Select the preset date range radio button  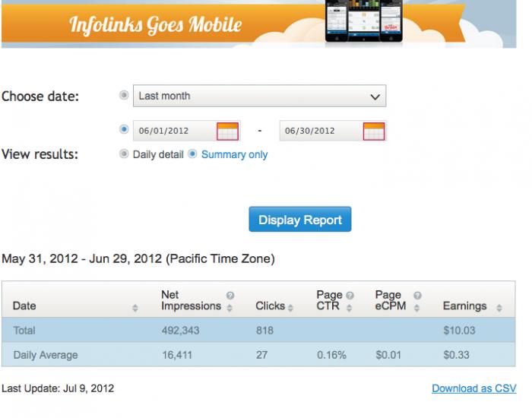click(124, 95)
